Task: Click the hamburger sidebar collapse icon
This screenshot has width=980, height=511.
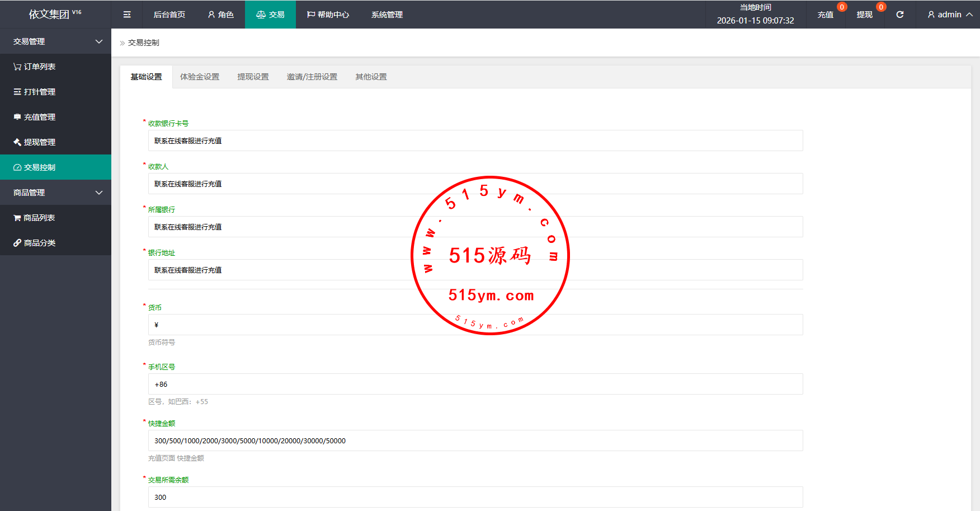Action: click(x=127, y=15)
